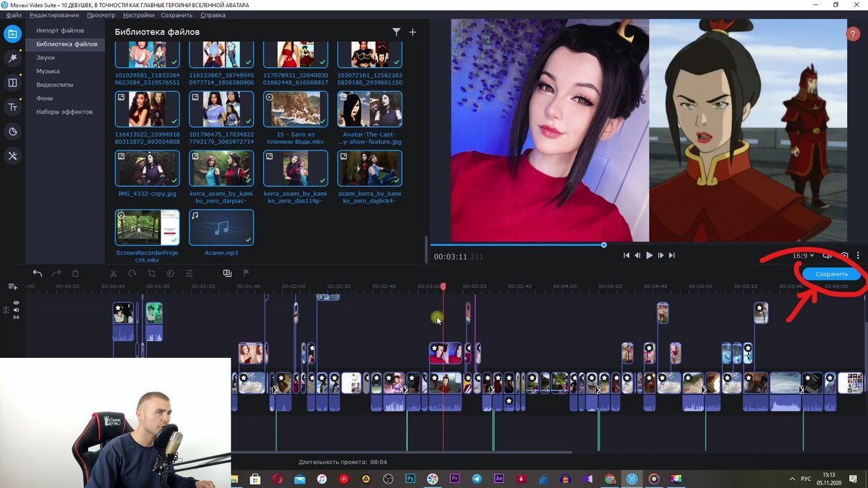Switch input language РУС in system tray
The image size is (868, 488).
[x=806, y=479]
